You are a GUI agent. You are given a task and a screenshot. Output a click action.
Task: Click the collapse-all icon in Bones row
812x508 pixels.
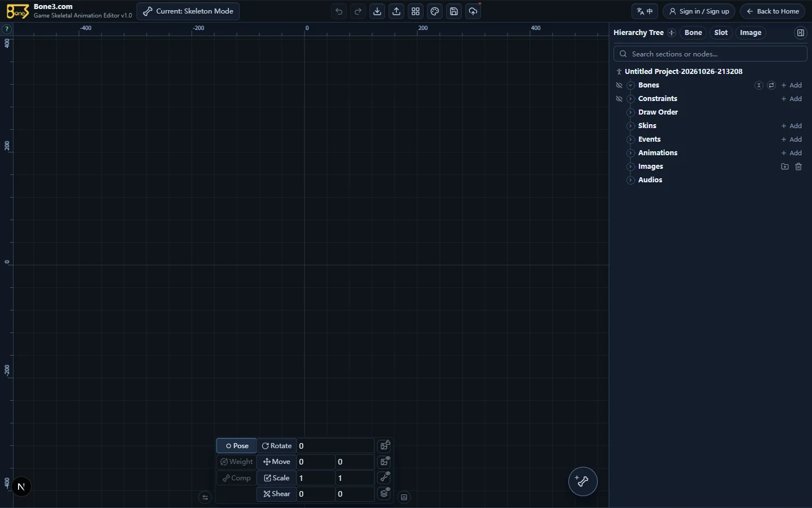point(759,85)
